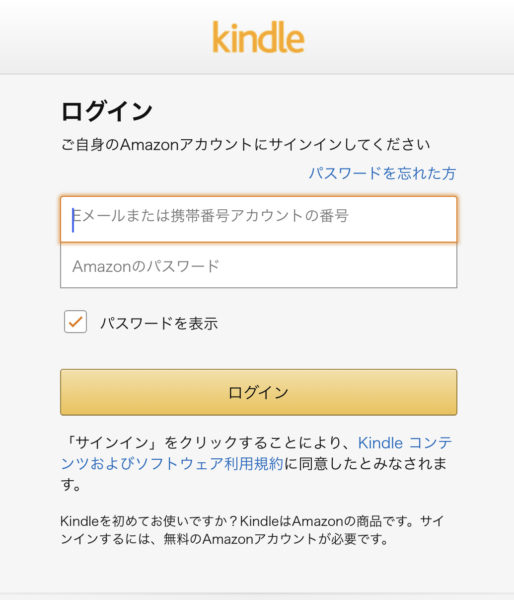This screenshot has height=600, width=514.
Task: Select the orange checkmark icon
Action: click(x=75, y=322)
